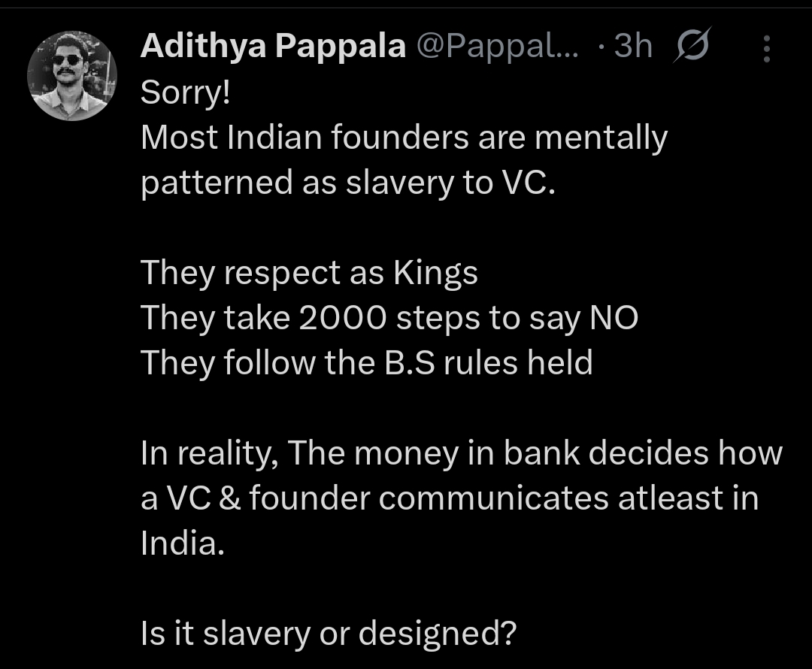The width and height of the screenshot is (812, 669).
Task: Click the single word line "India."
Action: (x=183, y=544)
